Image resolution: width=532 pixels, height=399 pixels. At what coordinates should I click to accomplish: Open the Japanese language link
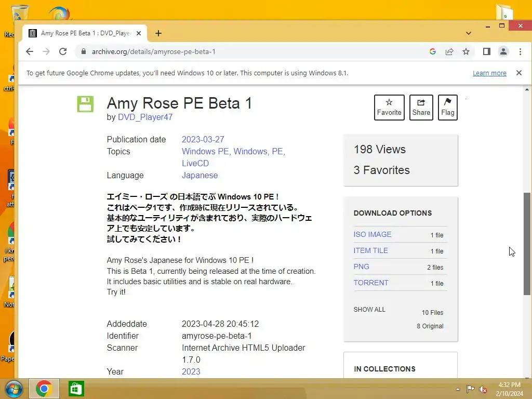(199, 176)
